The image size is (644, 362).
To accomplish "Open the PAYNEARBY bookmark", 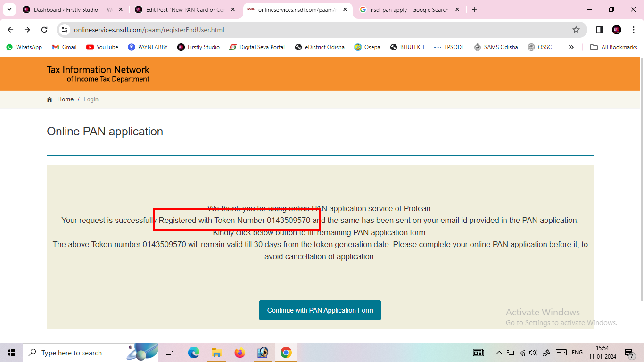I will coord(148,47).
